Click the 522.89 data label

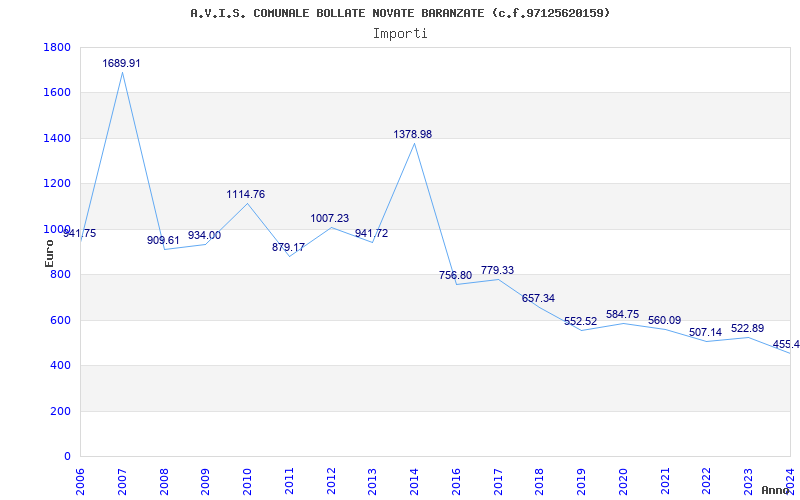point(747,329)
